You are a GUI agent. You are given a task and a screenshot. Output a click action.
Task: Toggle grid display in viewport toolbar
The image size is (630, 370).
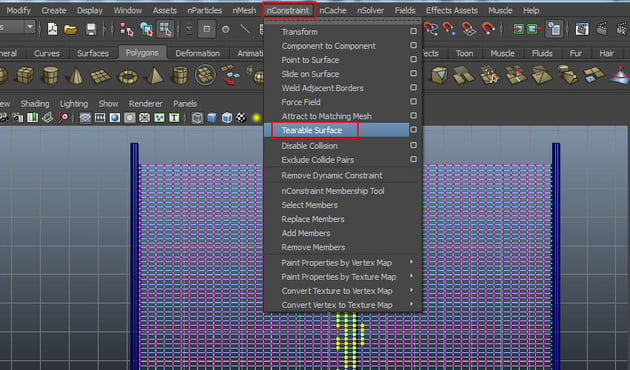pyautogui.click(x=85, y=118)
